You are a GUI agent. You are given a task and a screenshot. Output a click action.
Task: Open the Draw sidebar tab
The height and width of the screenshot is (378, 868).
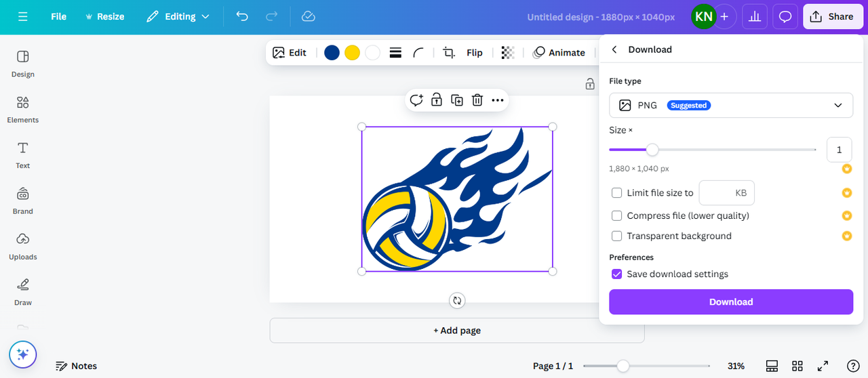point(23,292)
